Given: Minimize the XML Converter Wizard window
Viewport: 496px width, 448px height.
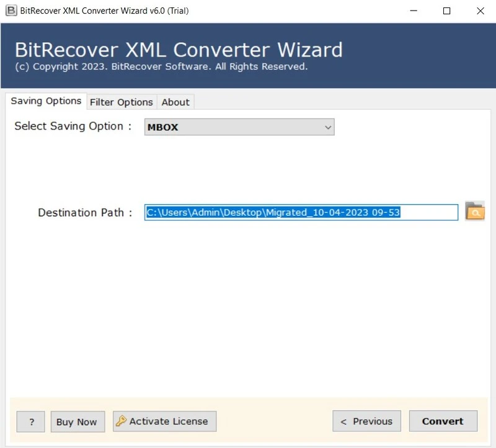Looking at the screenshot, I should [x=413, y=11].
